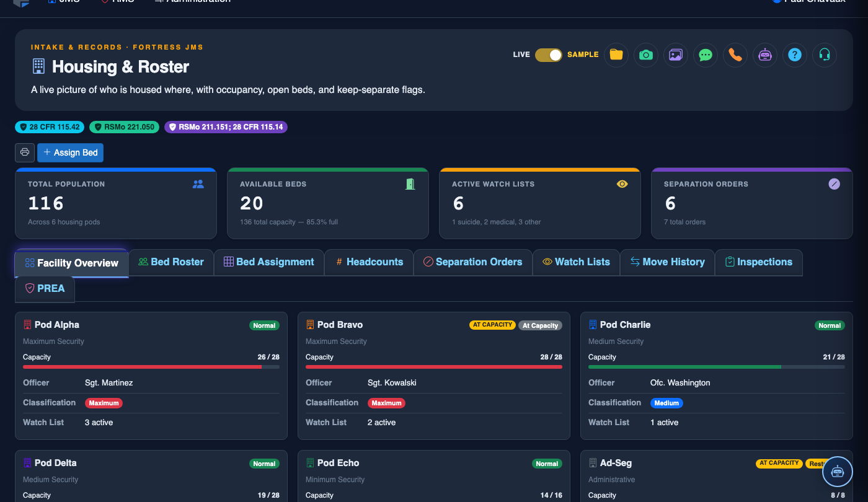Click the Pod Delta card title
868x502 pixels.
56,463
